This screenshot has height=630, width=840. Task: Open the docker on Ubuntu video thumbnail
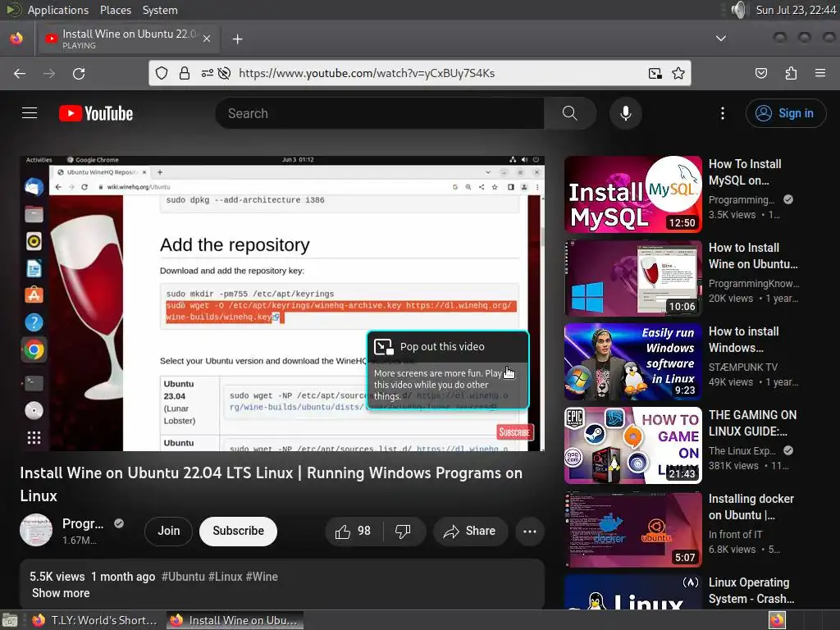632,529
